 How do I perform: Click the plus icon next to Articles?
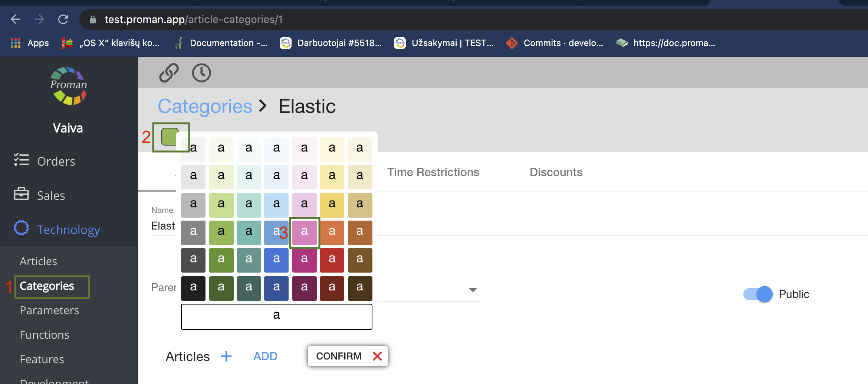[226, 357]
